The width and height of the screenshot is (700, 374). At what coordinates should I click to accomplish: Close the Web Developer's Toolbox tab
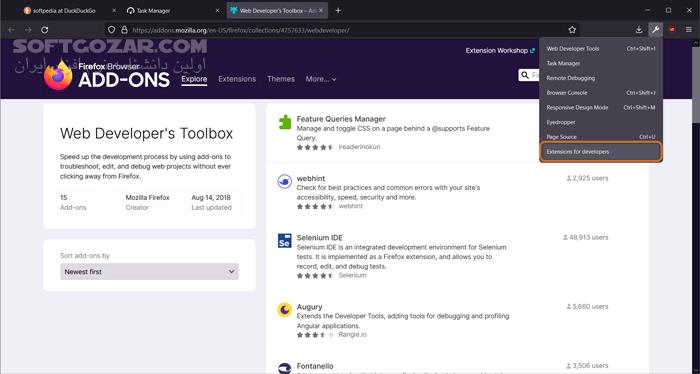(321, 10)
